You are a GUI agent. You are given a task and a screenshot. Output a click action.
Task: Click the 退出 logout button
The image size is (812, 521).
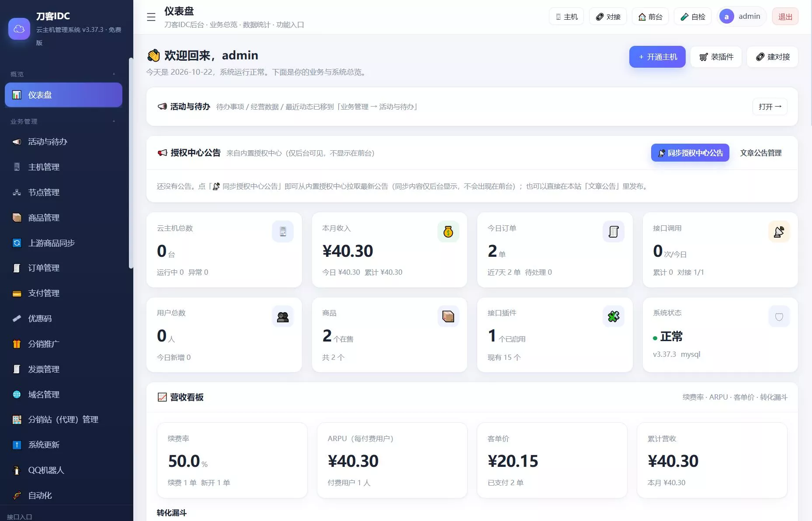pos(785,17)
